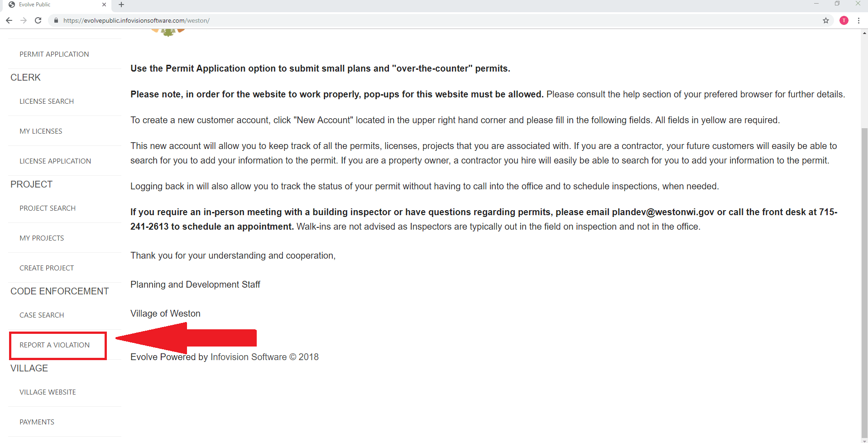Open a new browser tab
The height and width of the screenshot is (443, 868).
pos(121,5)
